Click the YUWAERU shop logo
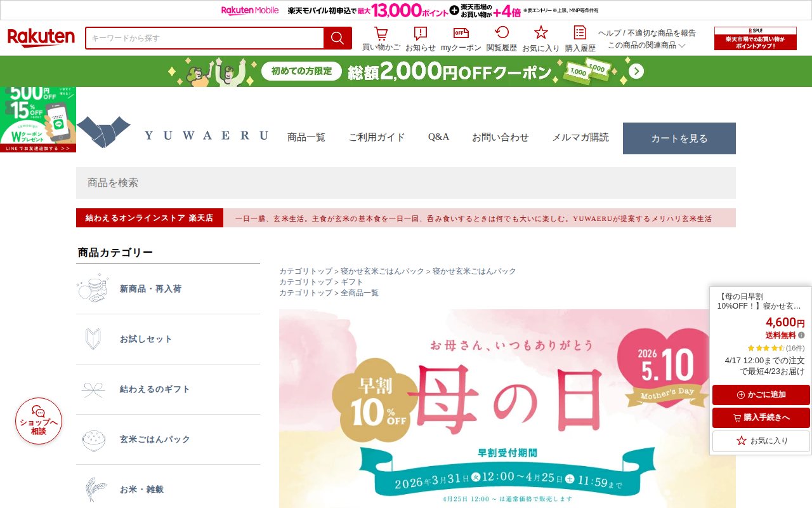This screenshot has width=812, height=508. 173,133
